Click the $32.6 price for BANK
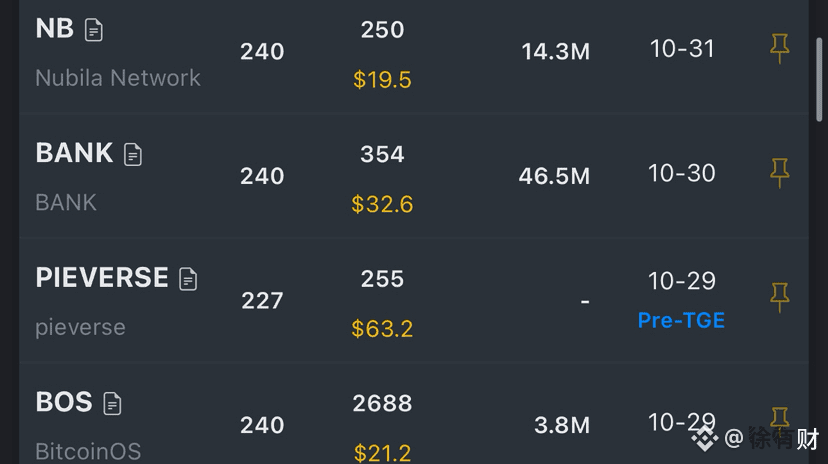This screenshot has height=464, width=828. [x=382, y=204]
